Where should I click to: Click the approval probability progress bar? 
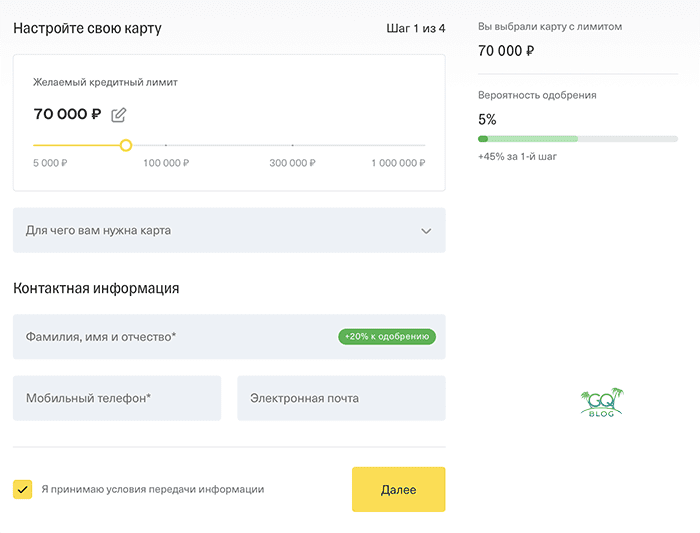click(x=578, y=139)
